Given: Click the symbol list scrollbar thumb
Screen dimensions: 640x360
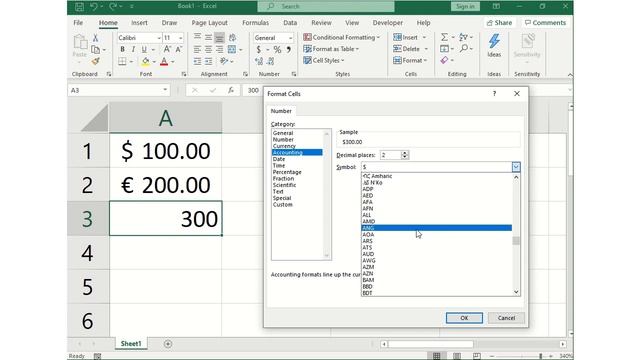Looking at the screenshot, I should [516, 240].
